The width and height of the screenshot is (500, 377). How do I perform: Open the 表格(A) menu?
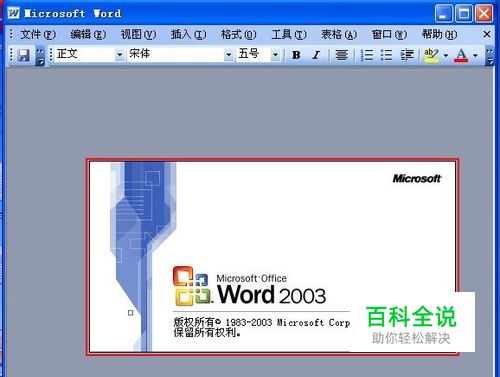pyautogui.click(x=339, y=34)
